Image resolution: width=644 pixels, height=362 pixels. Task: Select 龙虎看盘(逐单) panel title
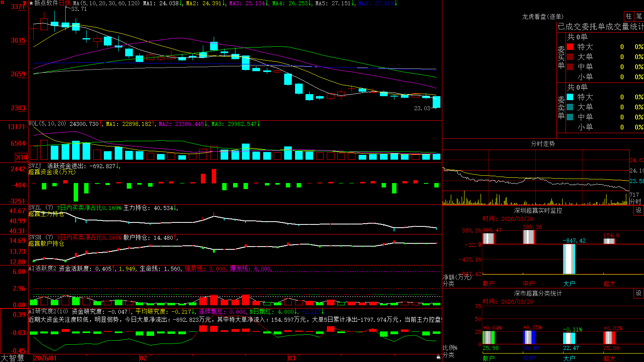click(x=543, y=16)
